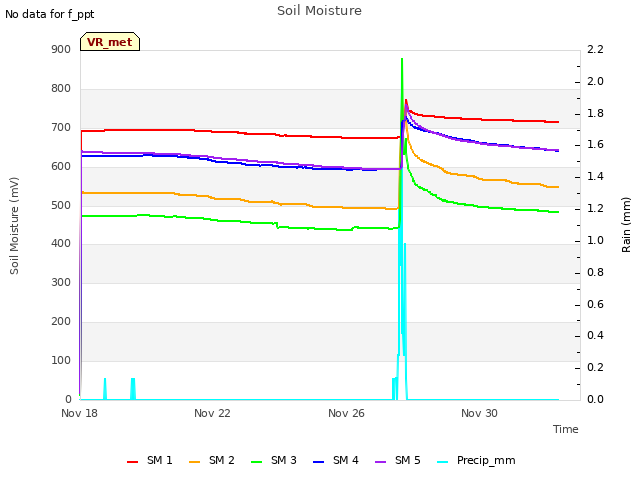The height and width of the screenshot is (480, 640).
Task: Click the Soil Moisture (mV) axis label
Action: click(14, 226)
